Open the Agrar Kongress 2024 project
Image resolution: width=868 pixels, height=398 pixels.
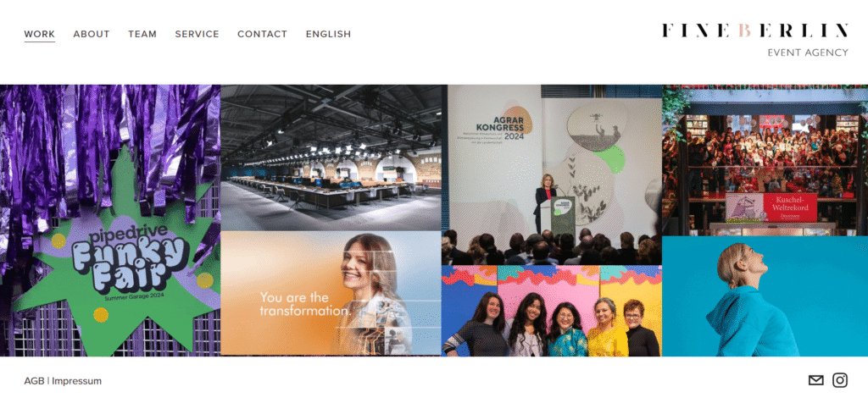click(551, 174)
